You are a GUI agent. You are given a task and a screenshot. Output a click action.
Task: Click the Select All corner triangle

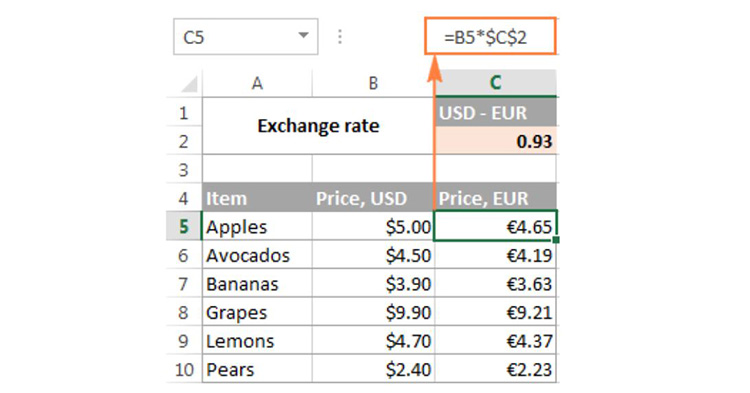click(x=189, y=84)
